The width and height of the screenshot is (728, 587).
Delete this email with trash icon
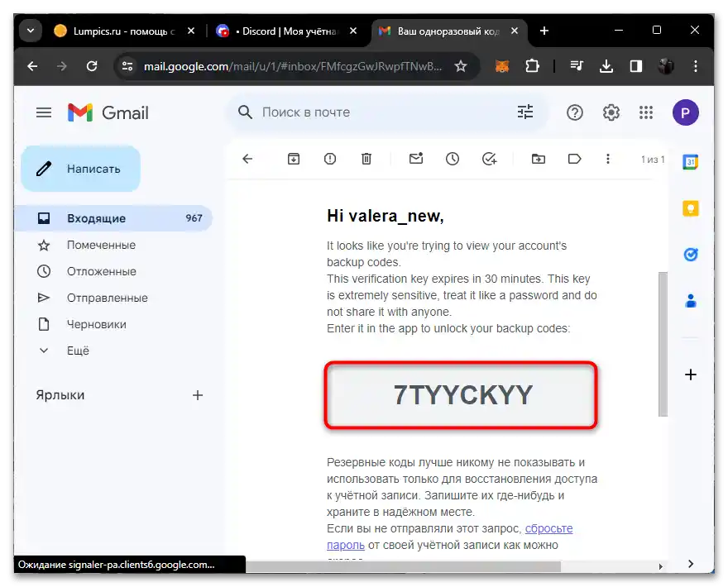pyautogui.click(x=366, y=160)
